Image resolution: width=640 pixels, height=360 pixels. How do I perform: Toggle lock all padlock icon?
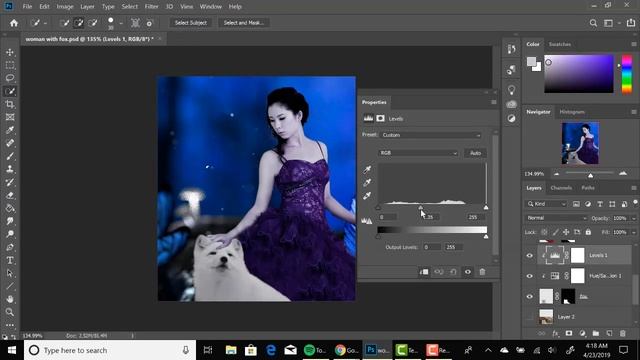click(x=588, y=232)
